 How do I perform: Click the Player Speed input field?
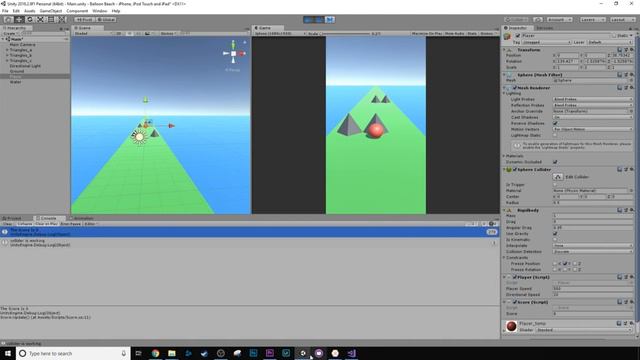point(593,289)
